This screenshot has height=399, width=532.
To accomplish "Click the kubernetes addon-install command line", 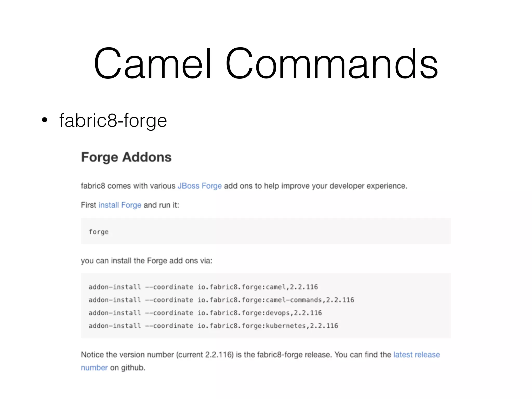I will pos(213,326).
